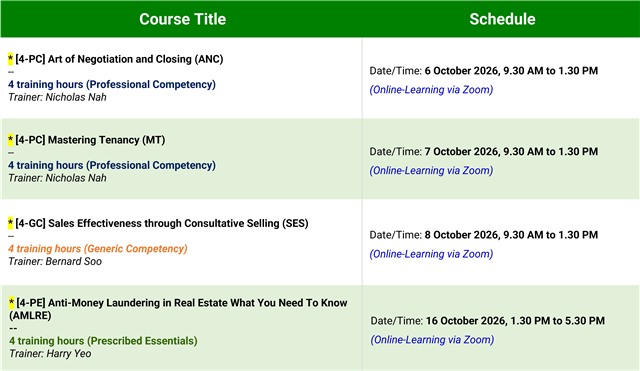Click Online-Learning via Zoom for 6 October
The width and height of the screenshot is (640, 371).
point(431,90)
